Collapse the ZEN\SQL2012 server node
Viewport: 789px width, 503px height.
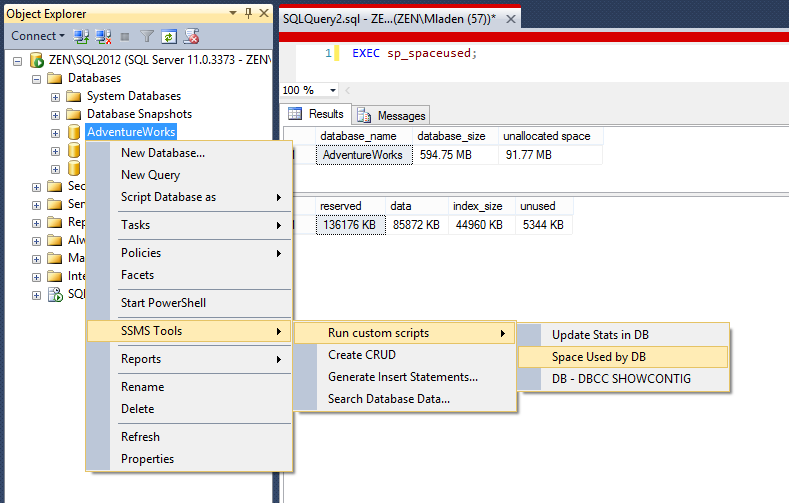18,61
